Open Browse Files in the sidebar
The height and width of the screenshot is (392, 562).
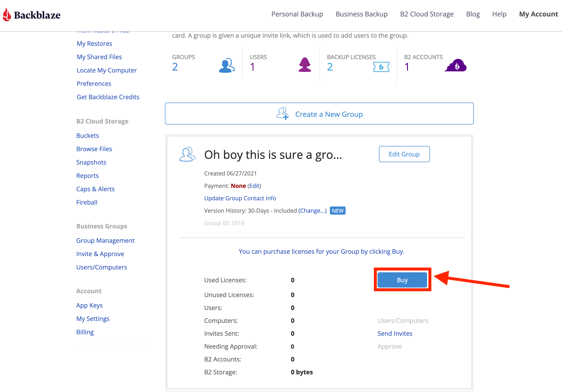(94, 149)
